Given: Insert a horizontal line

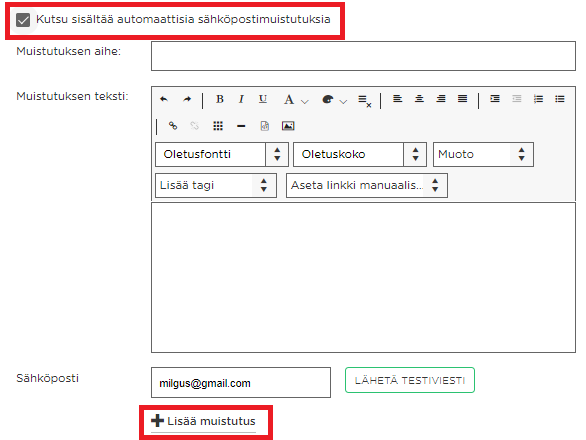Looking at the screenshot, I should [x=241, y=126].
